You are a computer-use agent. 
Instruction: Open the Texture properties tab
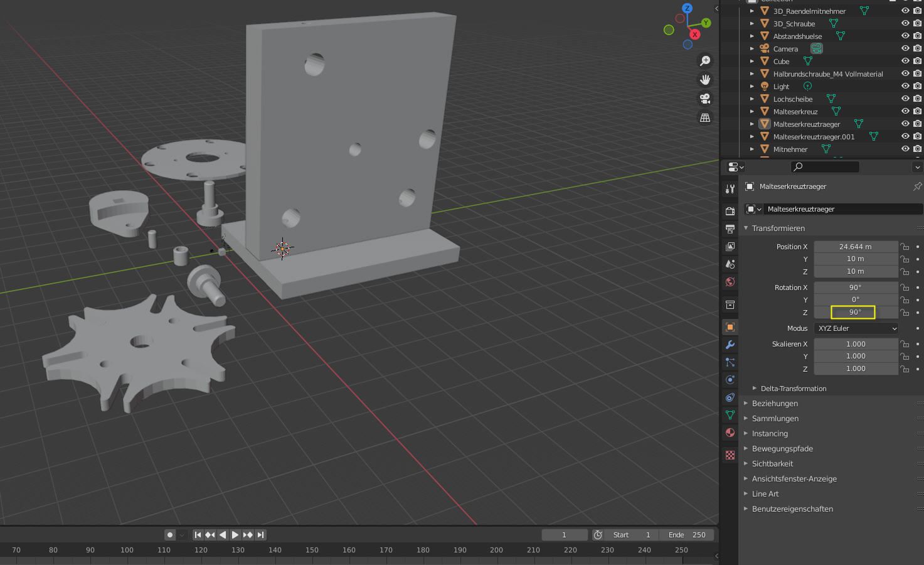[x=730, y=455]
